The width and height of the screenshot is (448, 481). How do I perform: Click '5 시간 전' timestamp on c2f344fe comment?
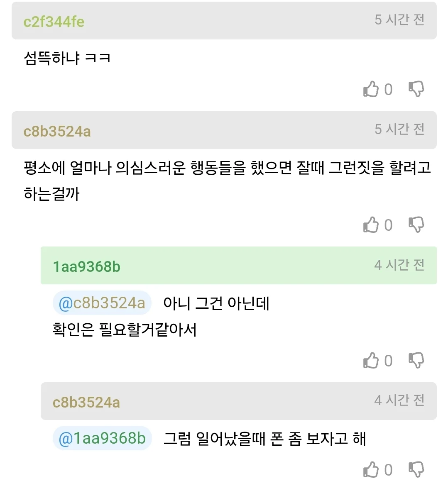pyautogui.click(x=399, y=20)
